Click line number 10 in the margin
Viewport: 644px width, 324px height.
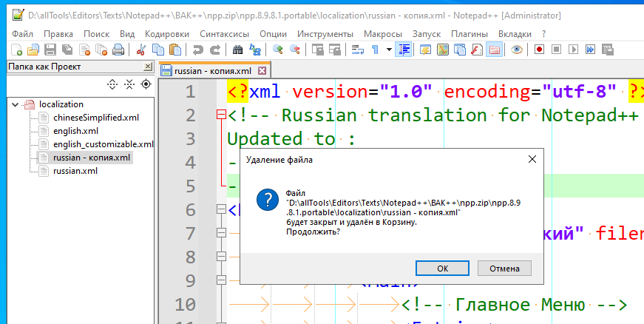click(x=186, y=304)
